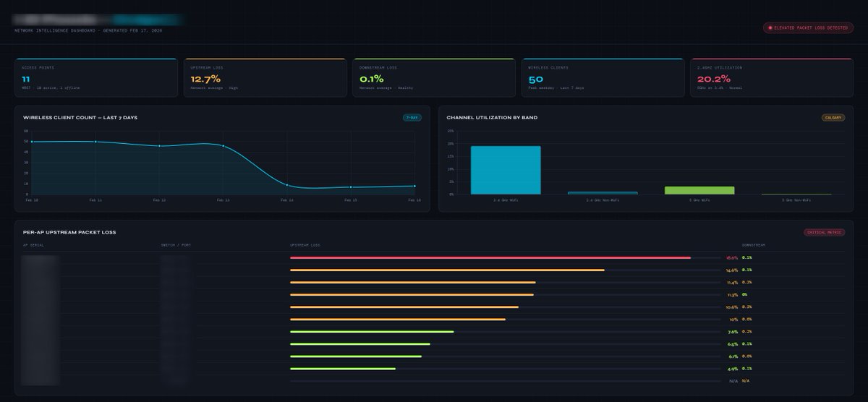Click the 2.4 GHz WiFi axis label
Image resolution: width=868 pixels, height=402 pixels.
[506, 200]
